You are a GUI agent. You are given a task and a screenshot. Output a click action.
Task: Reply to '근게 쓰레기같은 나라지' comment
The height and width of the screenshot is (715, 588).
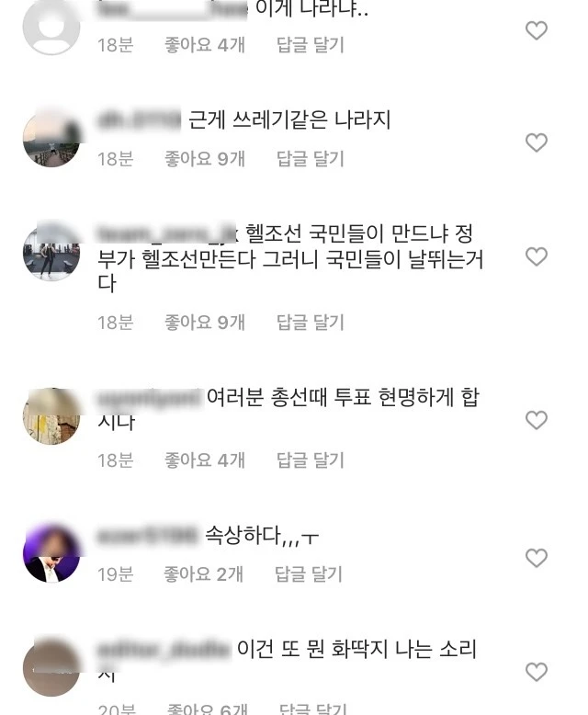point(311,159)
